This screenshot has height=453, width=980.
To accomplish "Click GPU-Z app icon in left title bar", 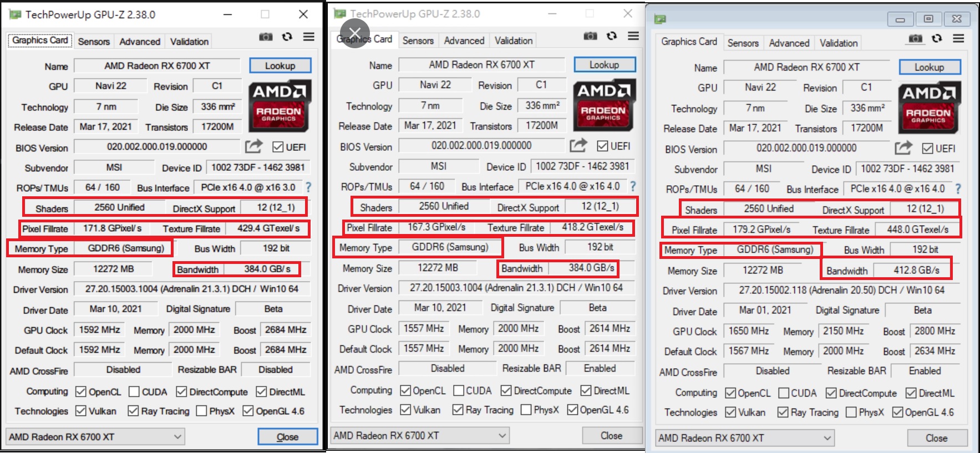I will pos(16,14).
